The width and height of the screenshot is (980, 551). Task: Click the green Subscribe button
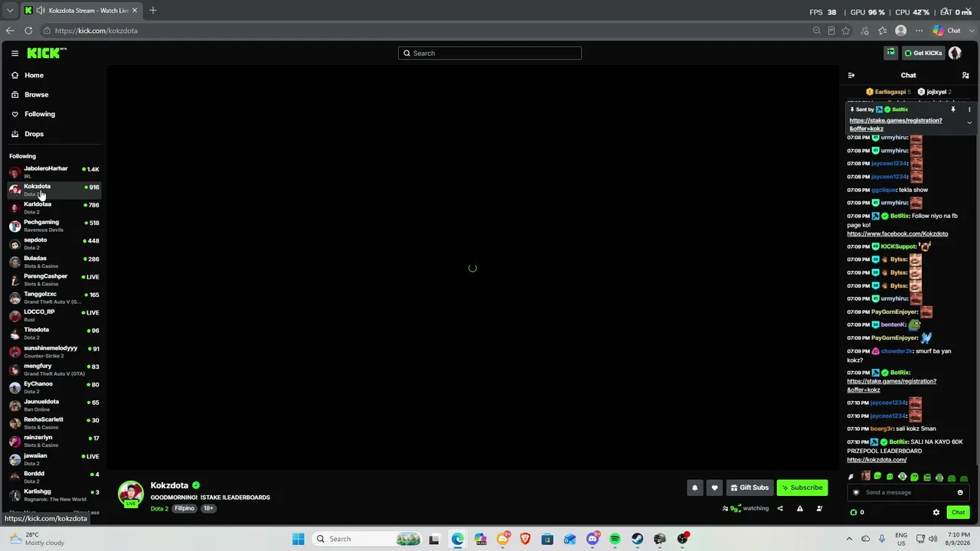pyautogui.click(x=802, y=487)
